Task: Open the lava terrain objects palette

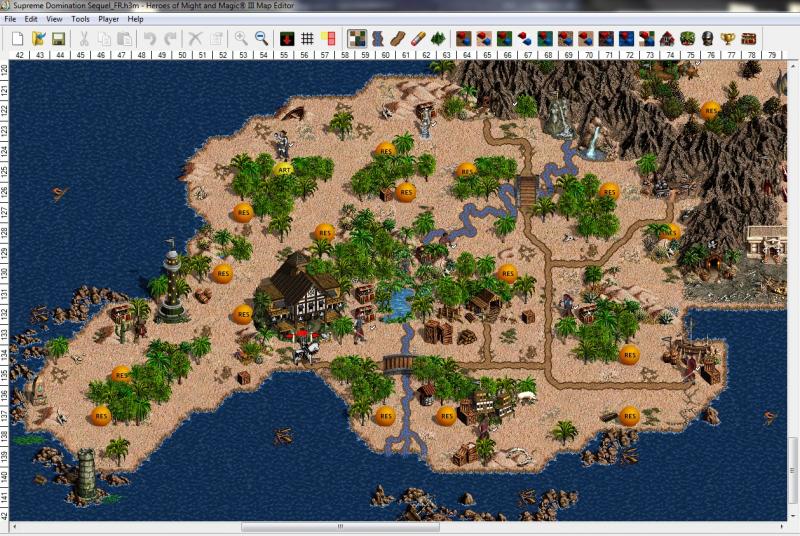Action: click(x=606, y=39)
